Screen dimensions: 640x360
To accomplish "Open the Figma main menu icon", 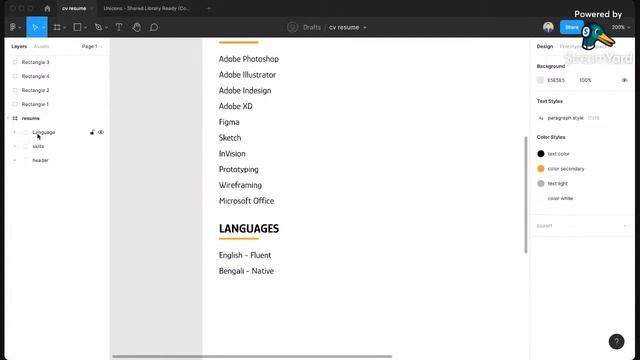I will click(x=13, y=27).
